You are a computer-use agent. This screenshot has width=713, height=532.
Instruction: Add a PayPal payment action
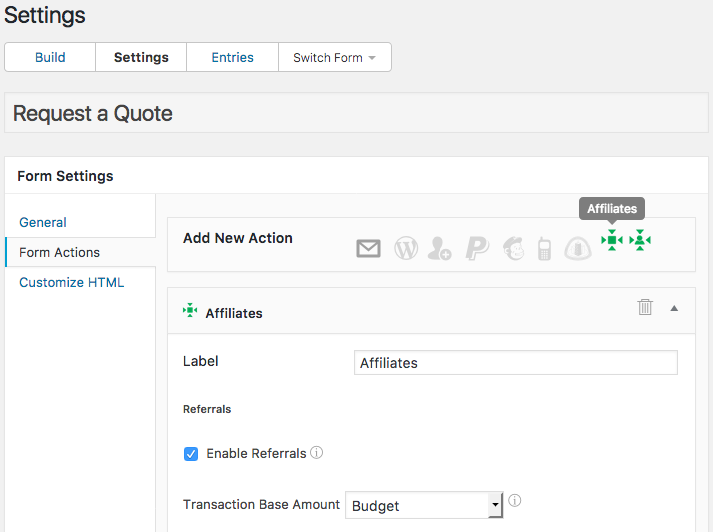[x=477, y=249]
